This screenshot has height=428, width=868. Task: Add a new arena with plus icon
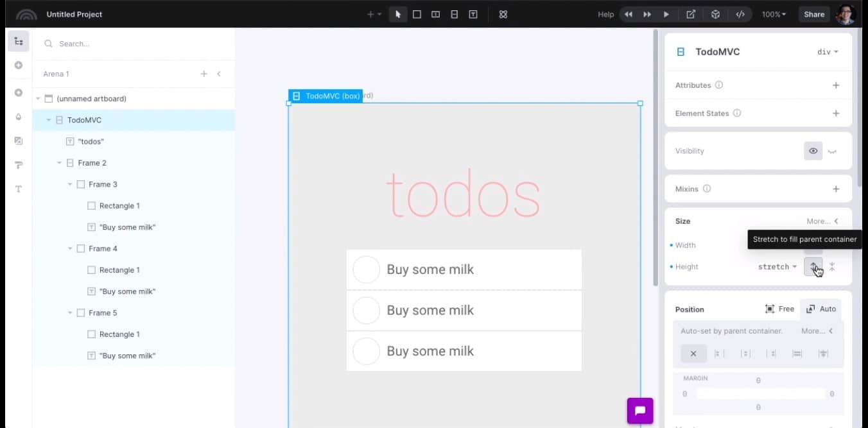[x=204, y=74]
